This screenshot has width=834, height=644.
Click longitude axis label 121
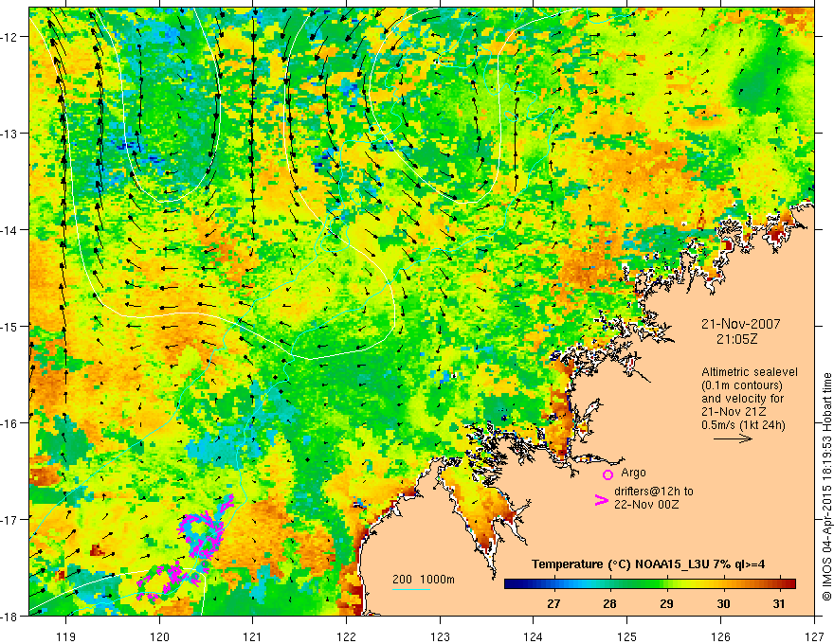tap(253, 636)
